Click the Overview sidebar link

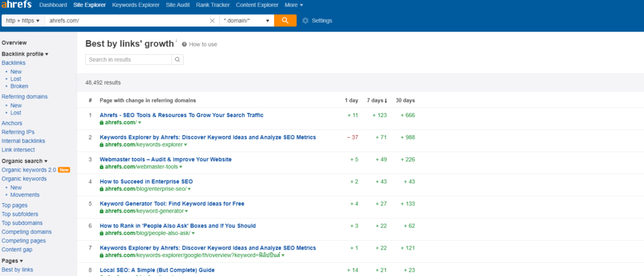[x=14, y=43]
